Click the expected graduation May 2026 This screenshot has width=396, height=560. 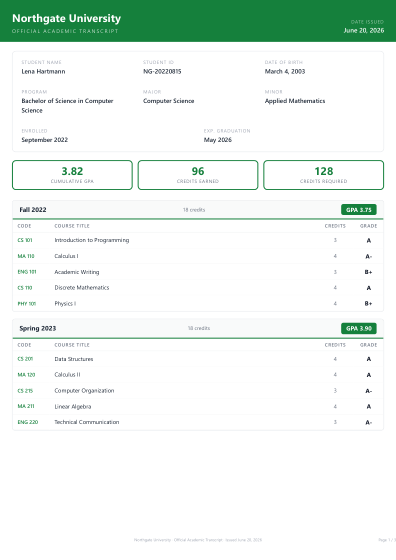218,140
